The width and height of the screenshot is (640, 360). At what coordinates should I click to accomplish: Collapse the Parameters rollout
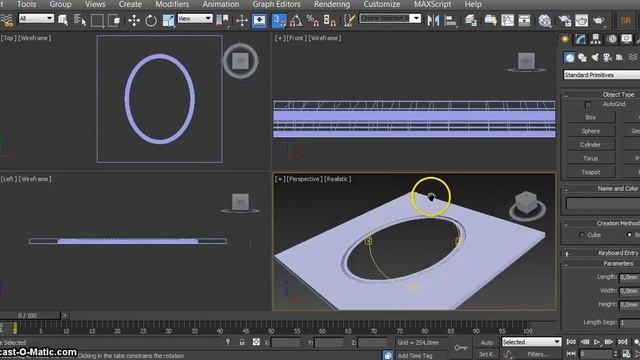(x=566, y=265)
